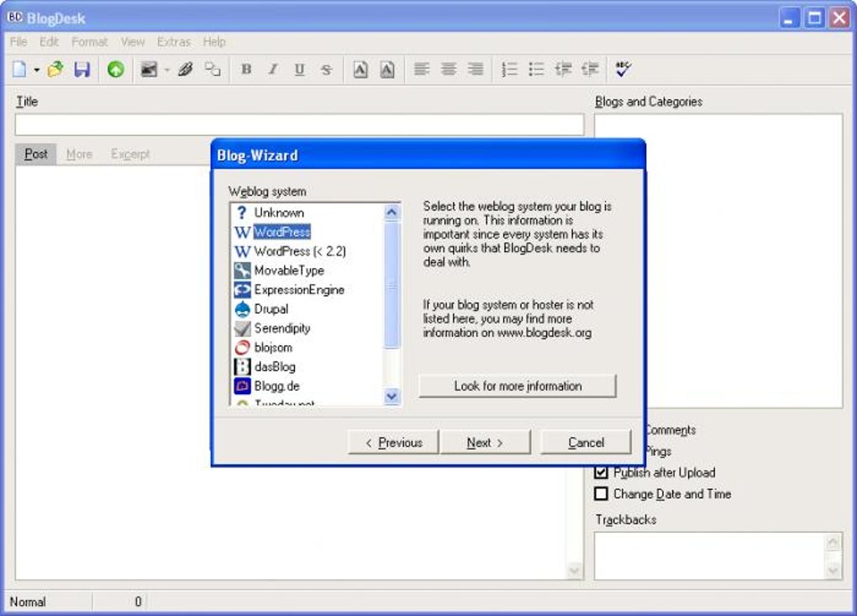Expand the insert image dropdown arrow
The width and height of the screenshot is (857, 616).
pyautogui.click(x=166, y=70)
